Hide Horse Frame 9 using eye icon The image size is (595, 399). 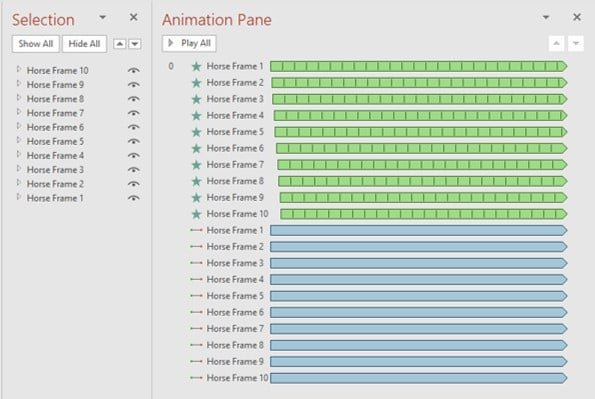[x=134, y=85]
